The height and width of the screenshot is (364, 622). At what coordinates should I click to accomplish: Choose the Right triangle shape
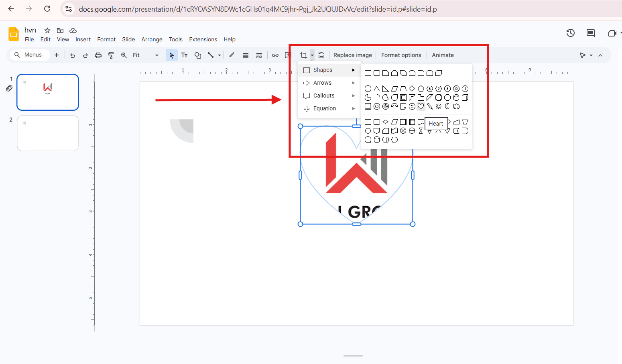point(386,89)
